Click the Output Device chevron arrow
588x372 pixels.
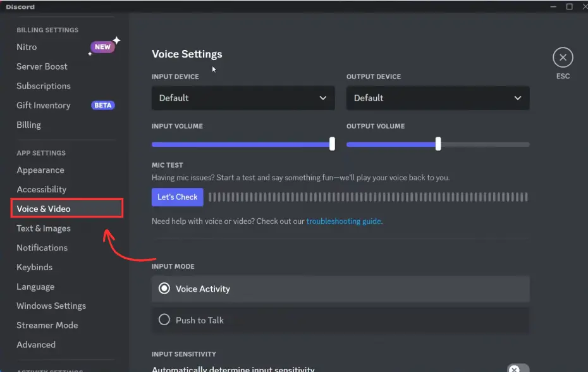[517, 98]
